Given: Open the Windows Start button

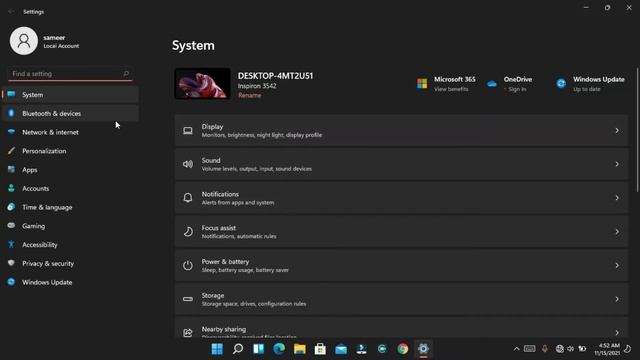Looking at the screenshot, I should click(x=217, y=349).
